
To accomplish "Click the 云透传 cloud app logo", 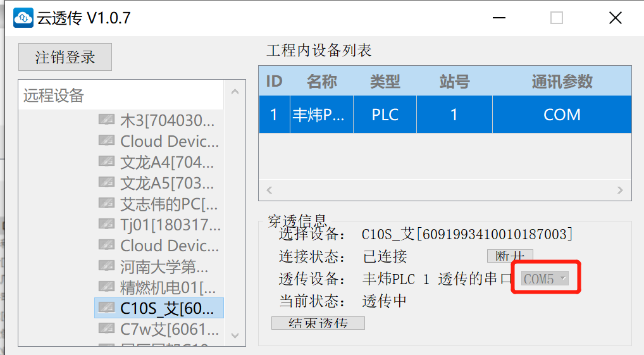I will pyautogui.click(x=23, y=18).
